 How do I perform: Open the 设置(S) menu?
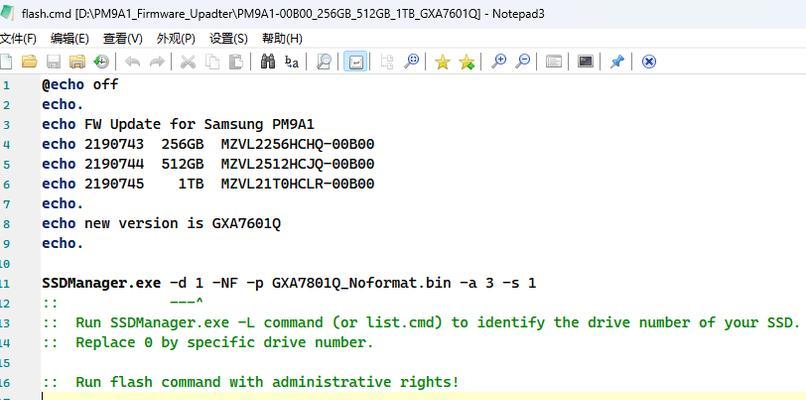(229, 39)
